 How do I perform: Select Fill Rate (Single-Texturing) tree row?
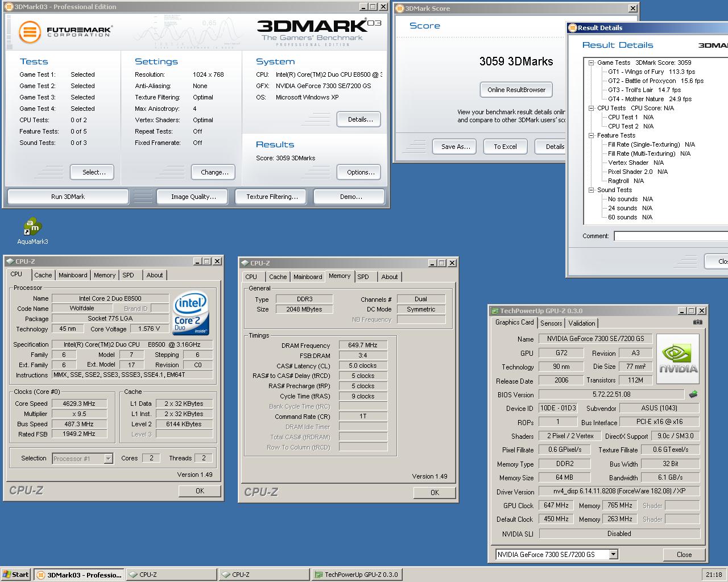tap(651, 144)
